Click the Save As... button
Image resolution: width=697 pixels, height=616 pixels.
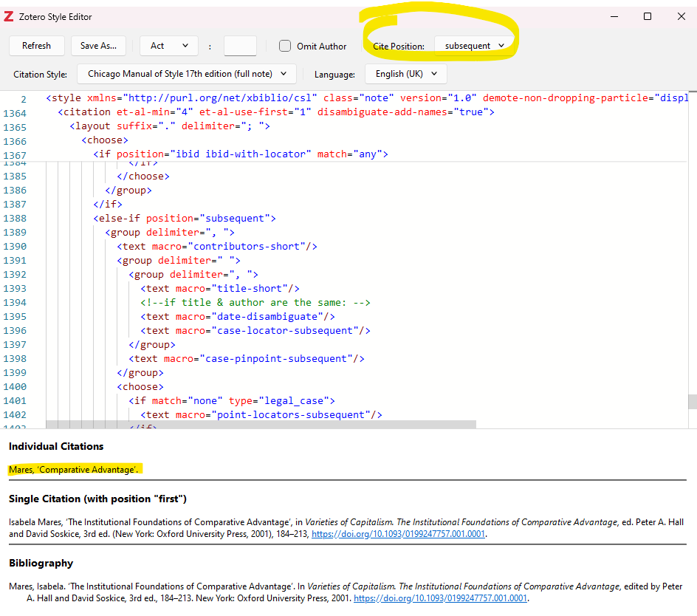(x=98, y=46)
